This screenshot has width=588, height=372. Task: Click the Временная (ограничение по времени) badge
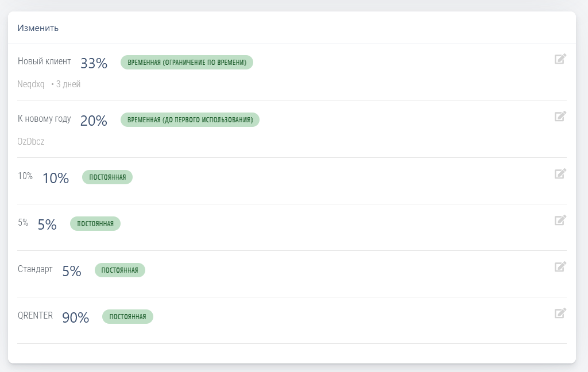187,63
